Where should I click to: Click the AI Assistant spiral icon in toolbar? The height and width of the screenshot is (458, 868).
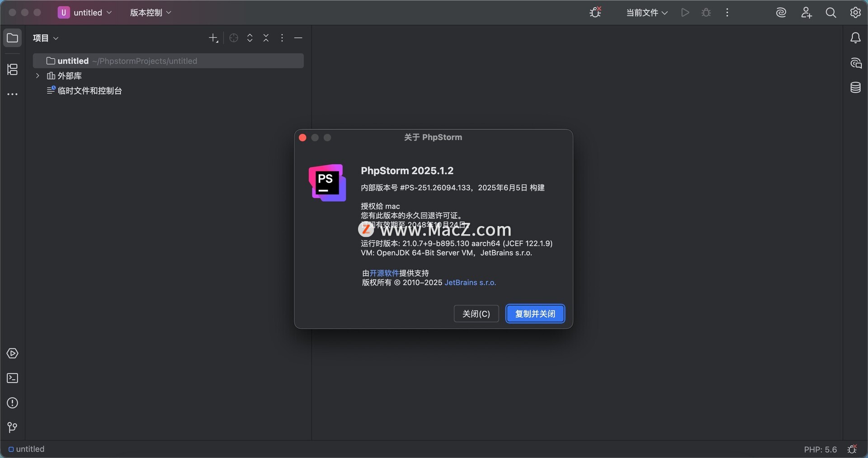[781, 13]
